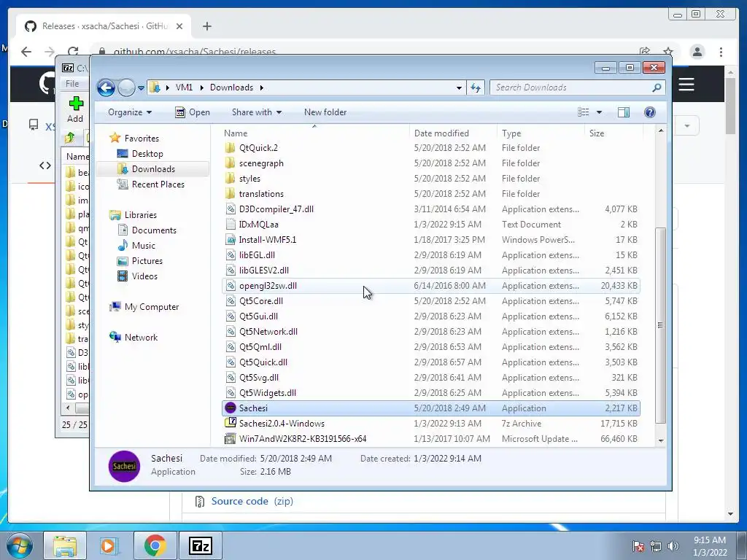The height and width of the screenshot is (560, 747).
Task: Click the Sachesi application icon in file list
Action: tap(231, 408)
